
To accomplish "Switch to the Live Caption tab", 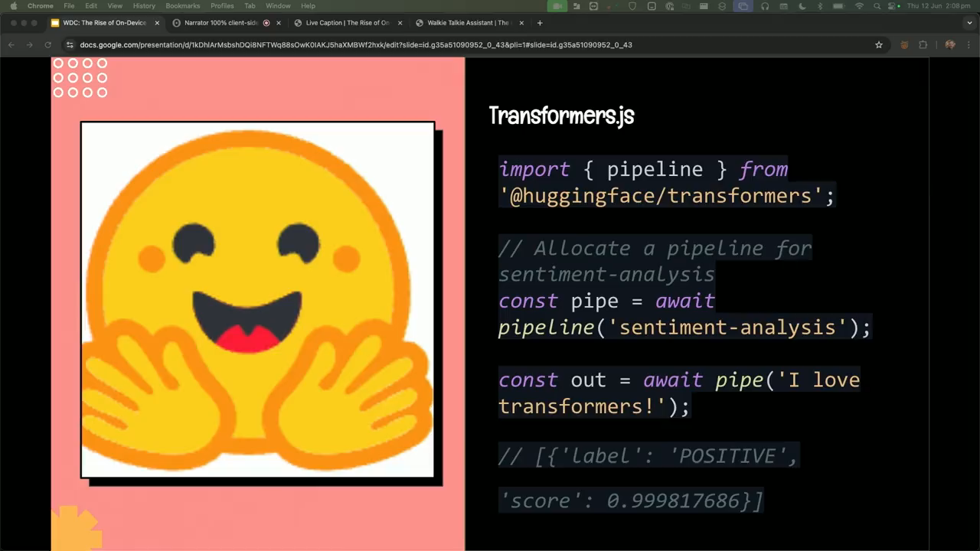I will (x=348, y=23).
